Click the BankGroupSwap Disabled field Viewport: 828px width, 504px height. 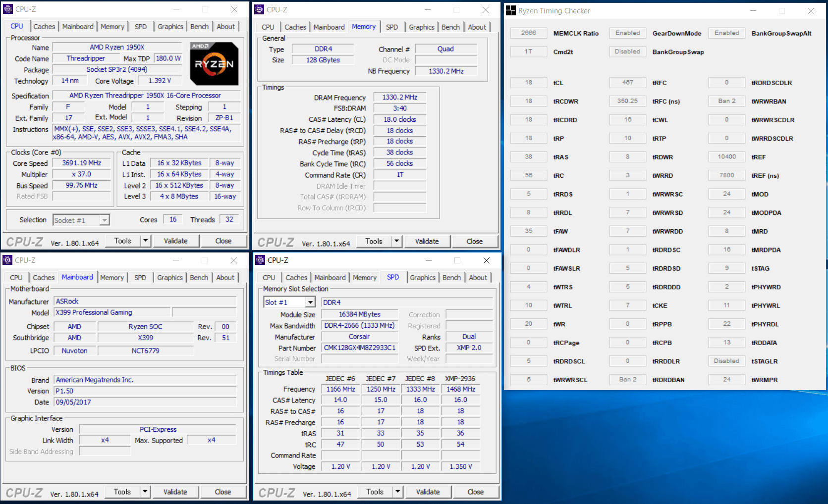coord(628,51)
